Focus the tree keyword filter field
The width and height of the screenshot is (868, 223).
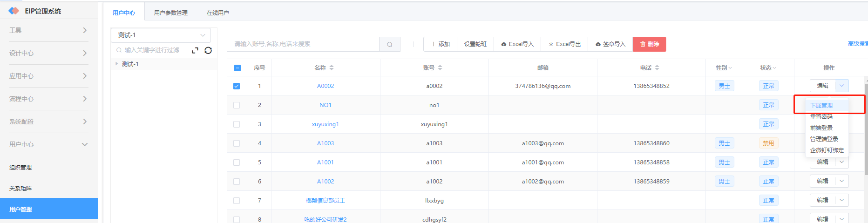(152, 50)
